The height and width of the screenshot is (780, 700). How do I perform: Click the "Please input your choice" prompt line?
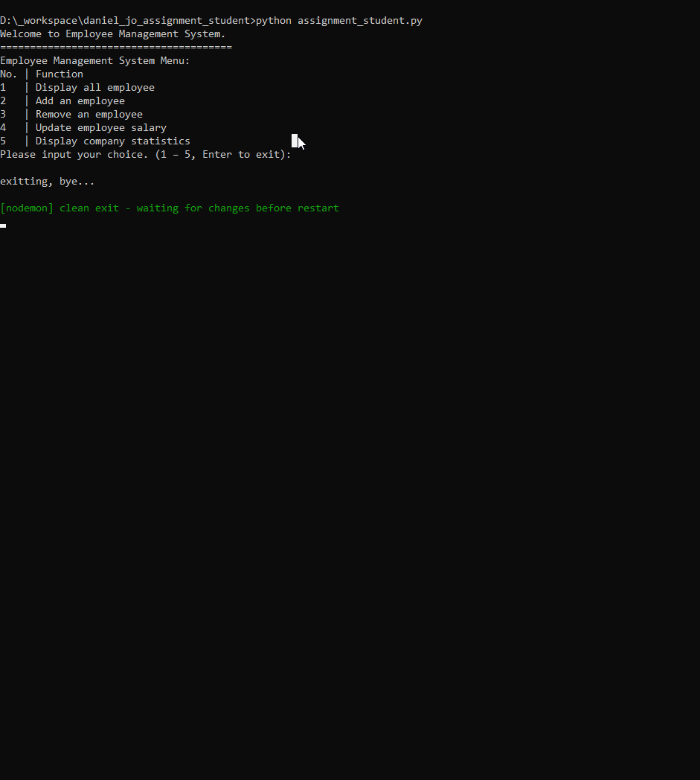pos(146,155)
